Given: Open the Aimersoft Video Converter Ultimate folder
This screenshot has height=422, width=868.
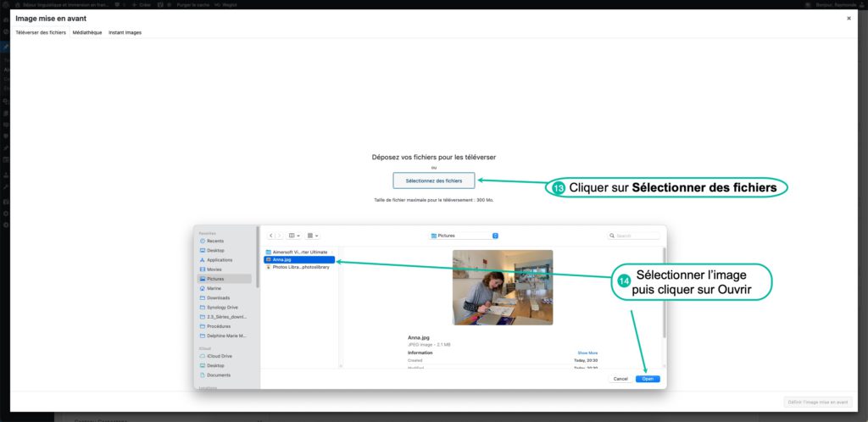Looking at the screenshot, I should pyautogui.click(x=299, y=253).
